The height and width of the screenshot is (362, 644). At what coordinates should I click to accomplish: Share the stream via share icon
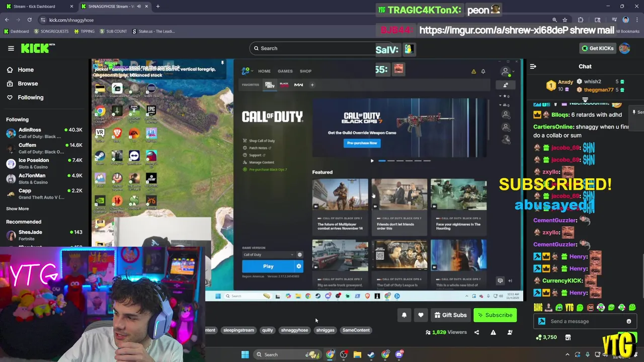476,332
